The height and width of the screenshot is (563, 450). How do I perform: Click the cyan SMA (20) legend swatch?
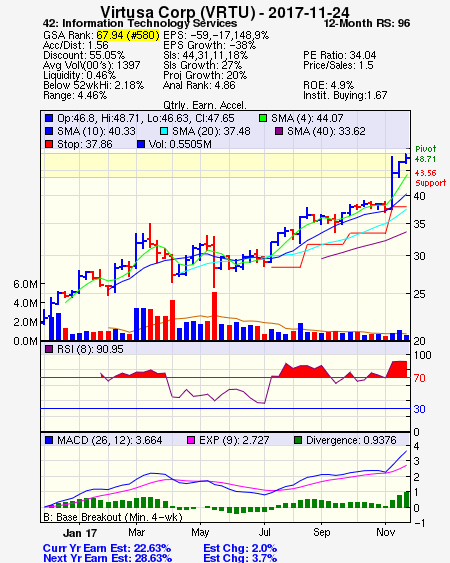pos(164,131)
